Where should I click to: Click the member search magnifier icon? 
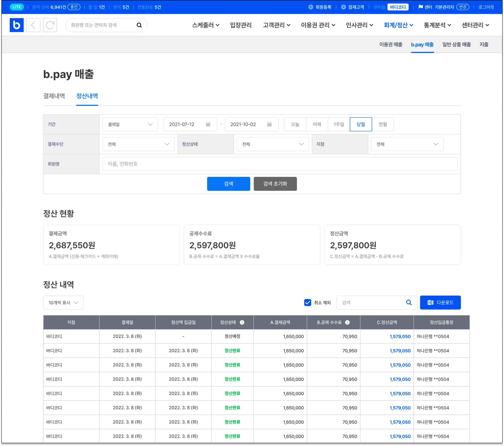(x=139, y=25)
